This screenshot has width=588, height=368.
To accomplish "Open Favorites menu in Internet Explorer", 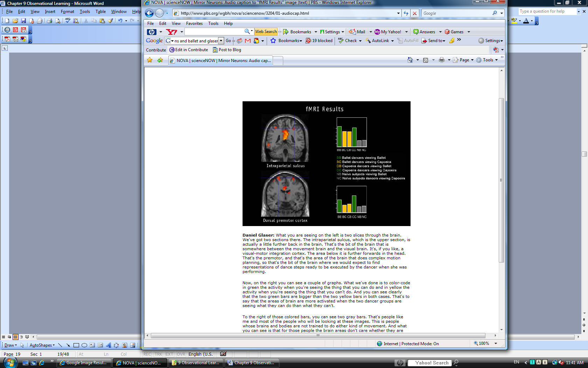I will [x=194, y=23].
